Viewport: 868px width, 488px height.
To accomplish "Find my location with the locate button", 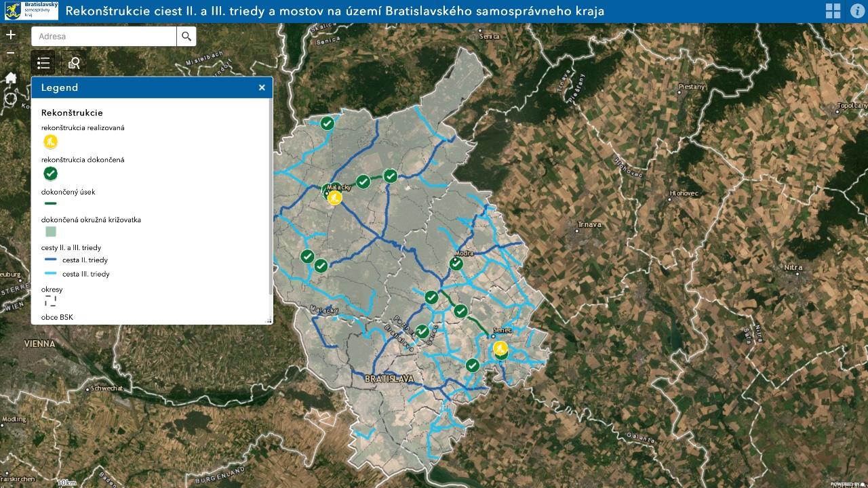I will (x=11, y=99).
